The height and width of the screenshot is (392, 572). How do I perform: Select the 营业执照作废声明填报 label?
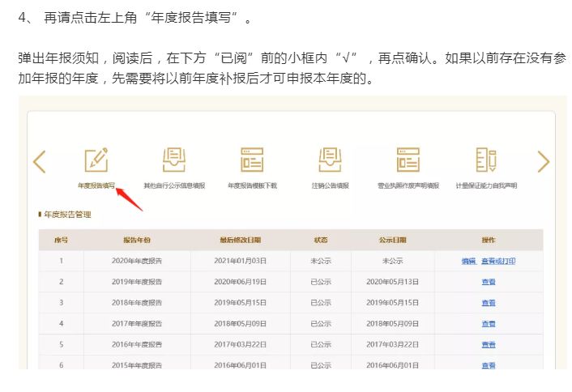click(x=408, y=185)
